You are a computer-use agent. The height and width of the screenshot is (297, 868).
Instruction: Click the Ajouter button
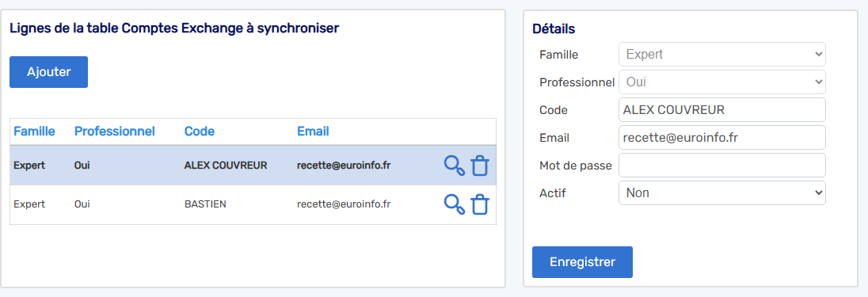pyautogui.click(x=49, y=72)
